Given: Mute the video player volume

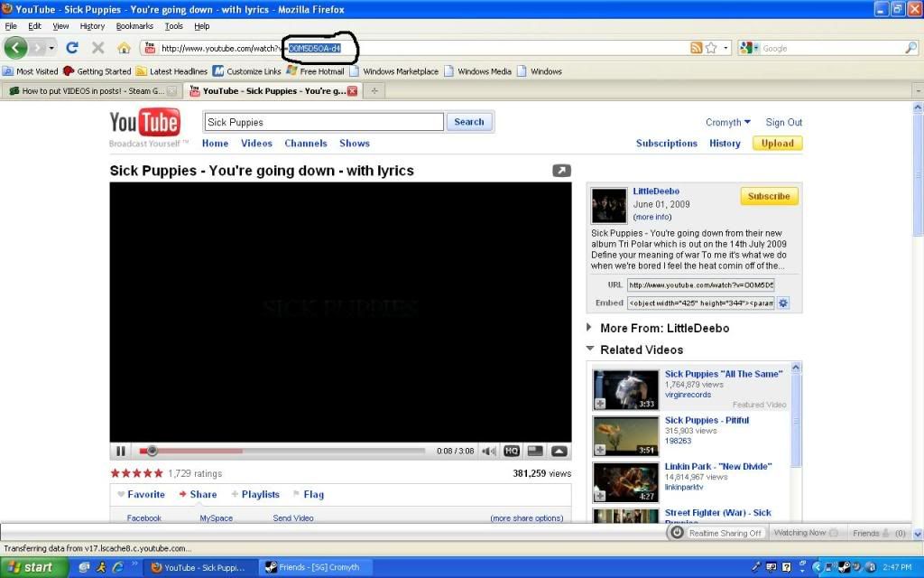Looking at the screenshot, I should point(488,451).
